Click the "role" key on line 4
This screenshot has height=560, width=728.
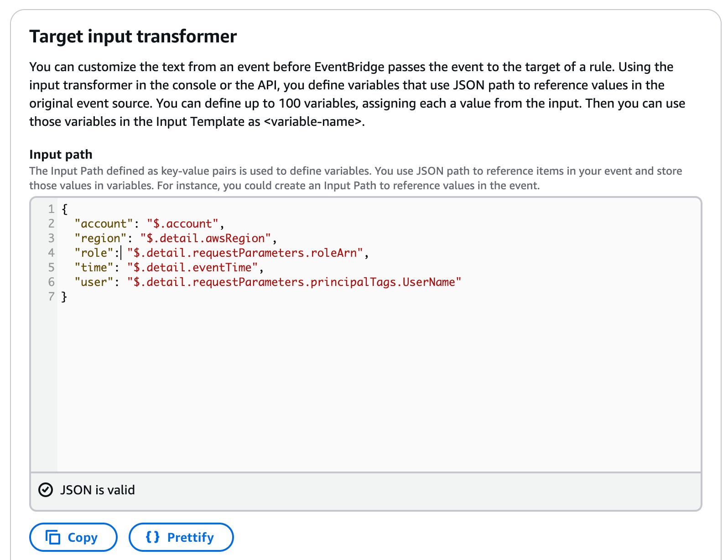coord(94,253)
